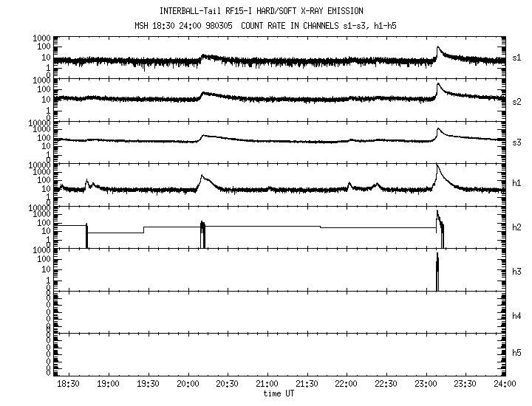This screenshot has height=406, width=532.
Task: Click the h4 channel label
Action: [516, 316]
